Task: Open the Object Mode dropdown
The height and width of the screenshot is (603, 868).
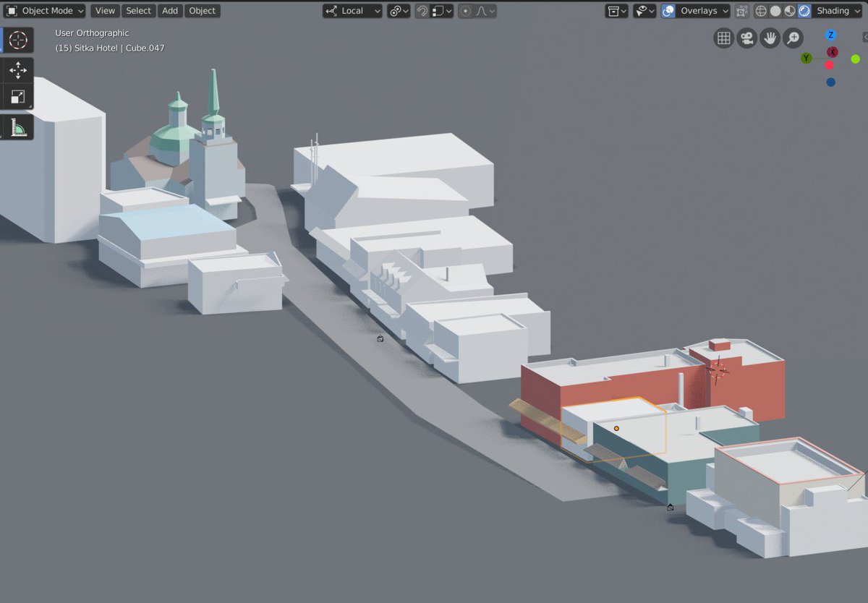Action: click(x=45, y=10)
